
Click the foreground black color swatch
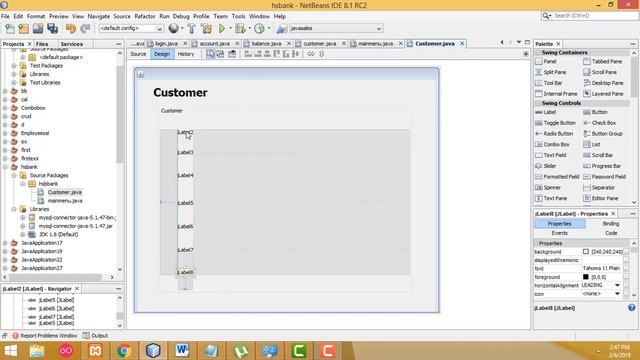point(586,277)
